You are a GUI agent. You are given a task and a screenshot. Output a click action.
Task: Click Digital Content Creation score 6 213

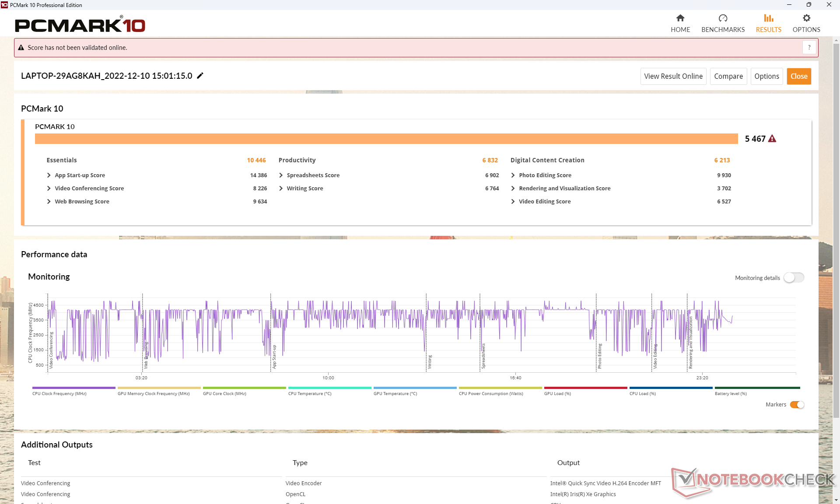722,160
